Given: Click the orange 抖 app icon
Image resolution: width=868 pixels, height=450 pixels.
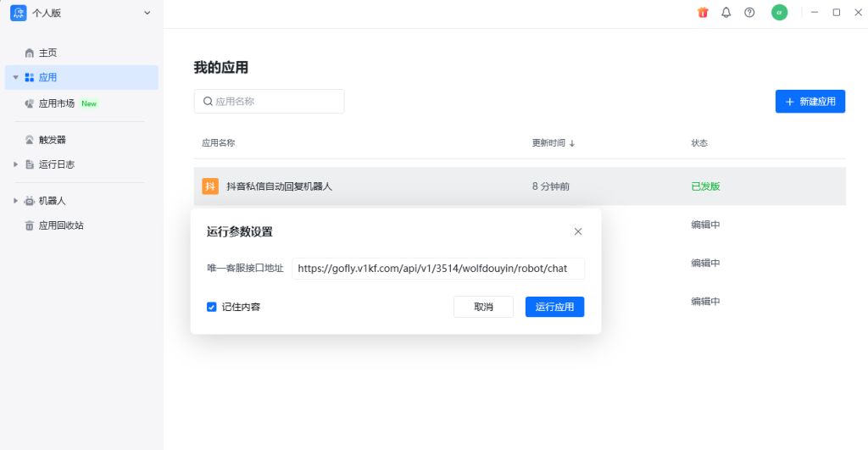Looking at the screenshot, I should click(210, 186).
